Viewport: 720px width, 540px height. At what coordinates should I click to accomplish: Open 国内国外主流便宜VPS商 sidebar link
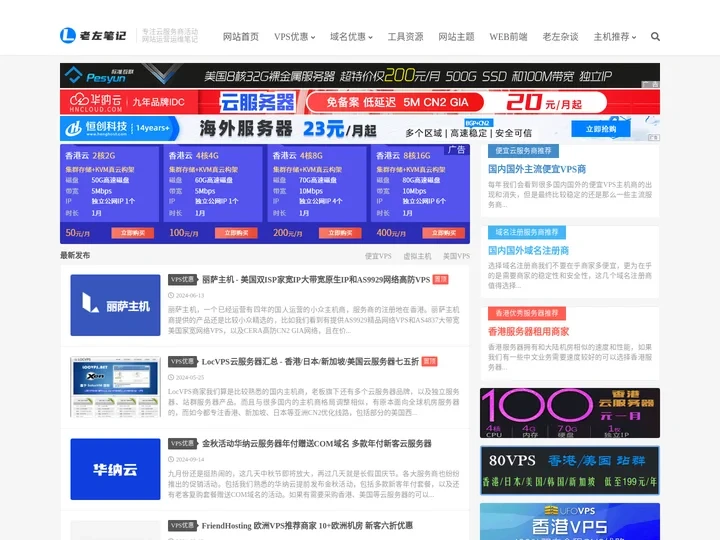(x=537, y=169)
